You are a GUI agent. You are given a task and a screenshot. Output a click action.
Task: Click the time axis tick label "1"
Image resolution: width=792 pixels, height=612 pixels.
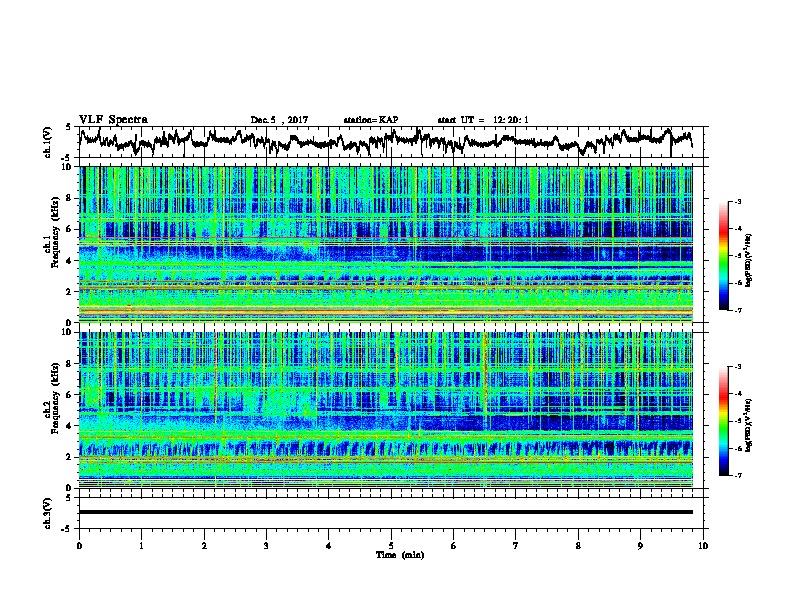(141, 546)
